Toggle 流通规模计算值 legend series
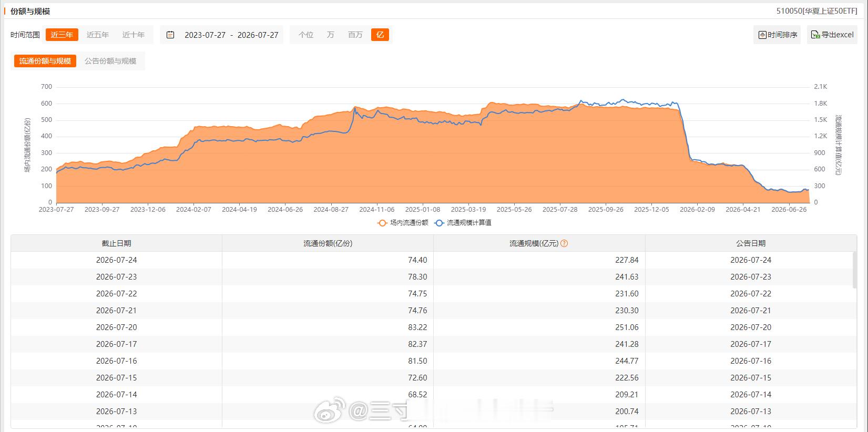Viewport: 868px width, 432px height. (463, 223)
